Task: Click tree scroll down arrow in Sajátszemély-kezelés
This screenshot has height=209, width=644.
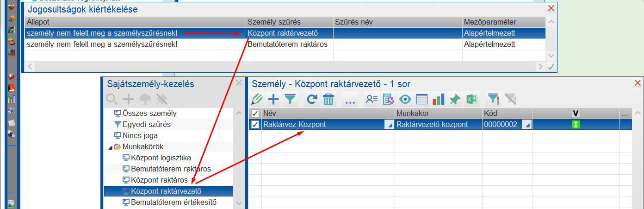Action: (239, 203)
